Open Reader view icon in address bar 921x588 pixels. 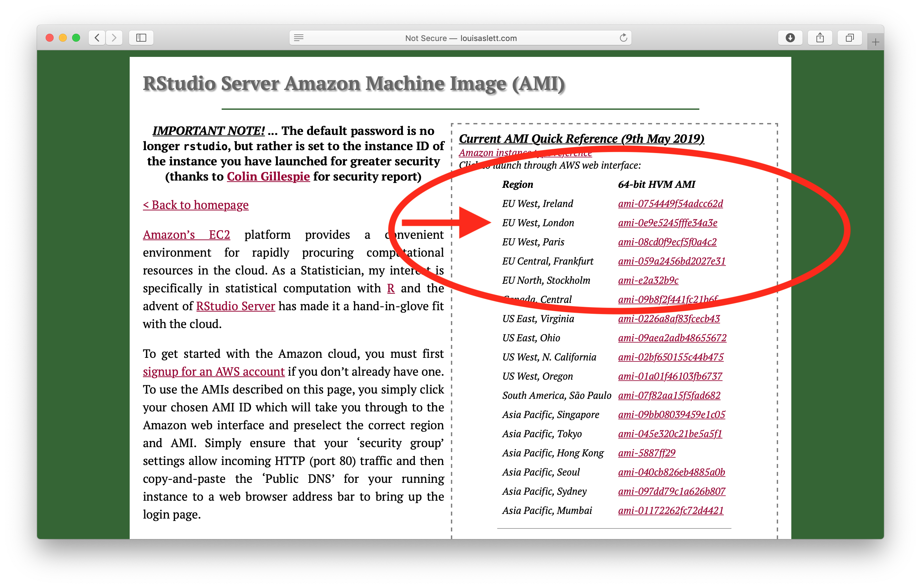click(299, 38)
